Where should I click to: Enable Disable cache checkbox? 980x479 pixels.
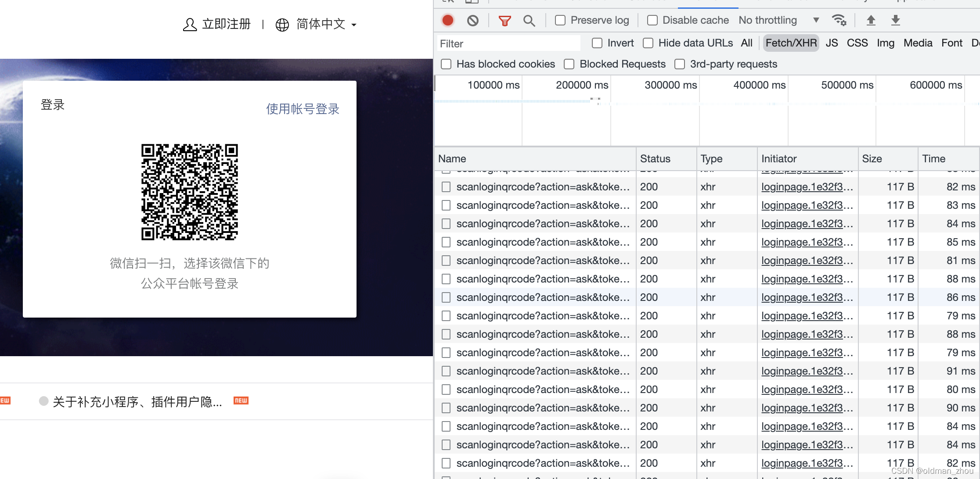652,20
